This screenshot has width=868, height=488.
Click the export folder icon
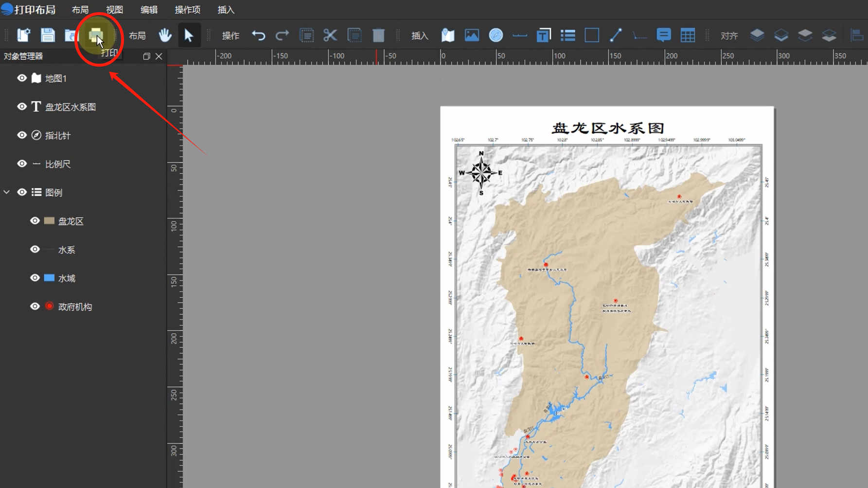(71, 36)
